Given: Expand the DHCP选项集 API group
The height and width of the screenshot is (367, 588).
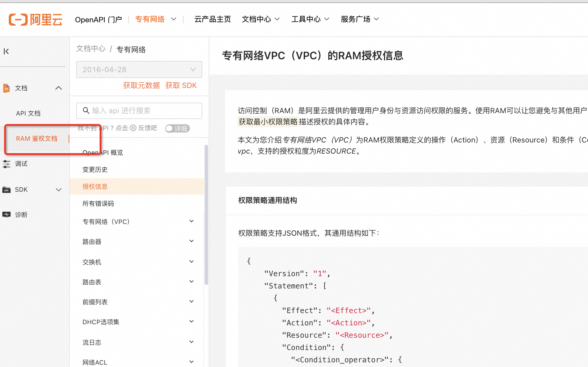Looking at the screenshot, I should point(191,321).
